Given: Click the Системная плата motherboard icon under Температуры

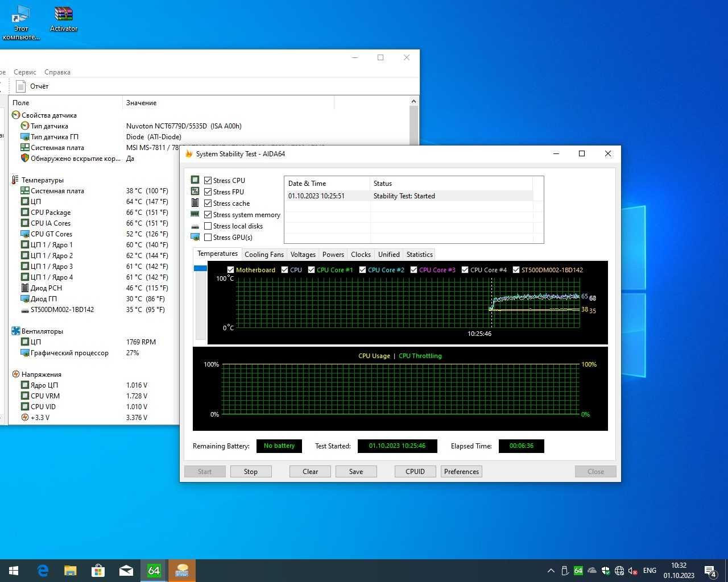Looking at the screenshot, I should tap(25, 190).
